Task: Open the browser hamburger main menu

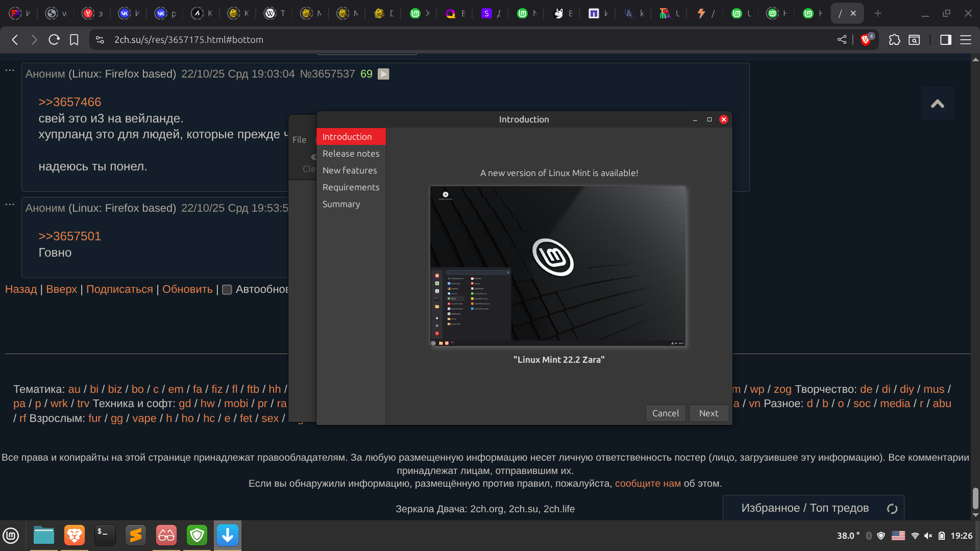Action: [x=966, y=40]
